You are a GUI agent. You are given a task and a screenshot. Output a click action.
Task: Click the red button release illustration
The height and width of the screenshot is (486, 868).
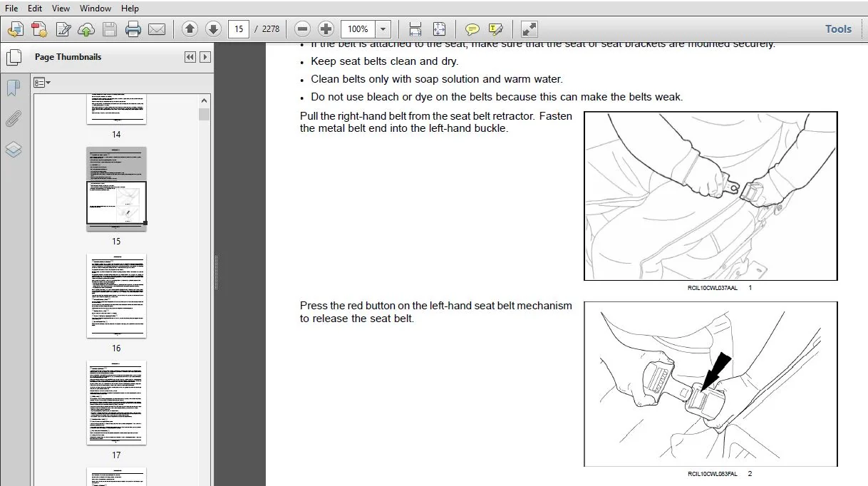(711, 384)
